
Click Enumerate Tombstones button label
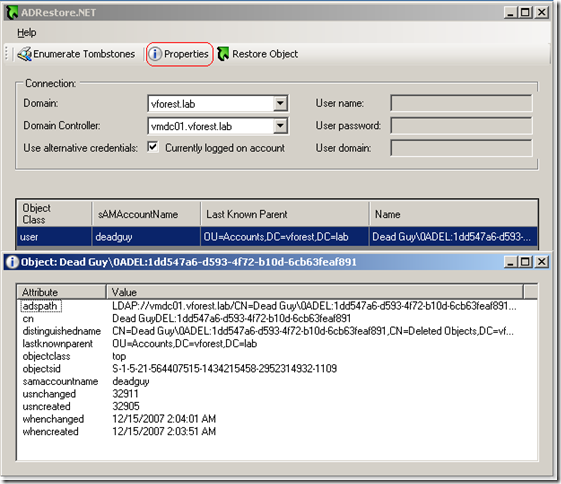[x=84, y=54]
